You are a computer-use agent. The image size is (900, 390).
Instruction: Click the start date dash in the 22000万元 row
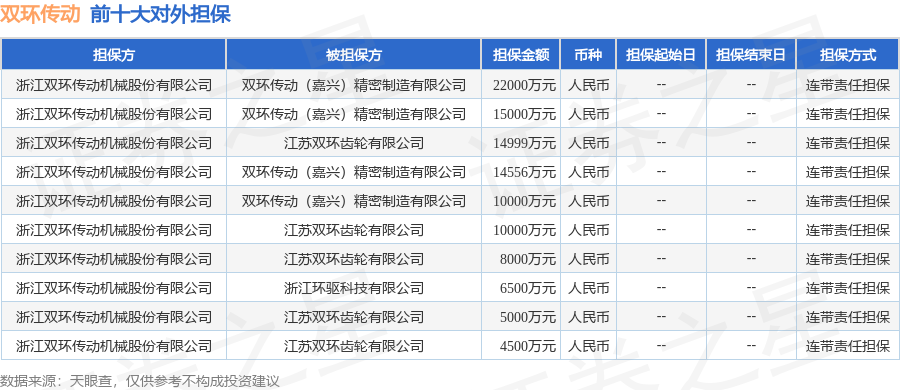click(x=661, y=85)
